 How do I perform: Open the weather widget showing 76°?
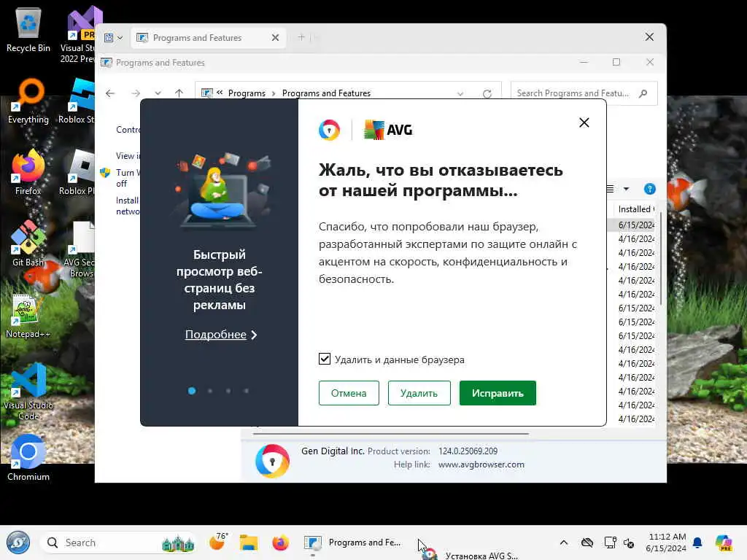point(219,542)
